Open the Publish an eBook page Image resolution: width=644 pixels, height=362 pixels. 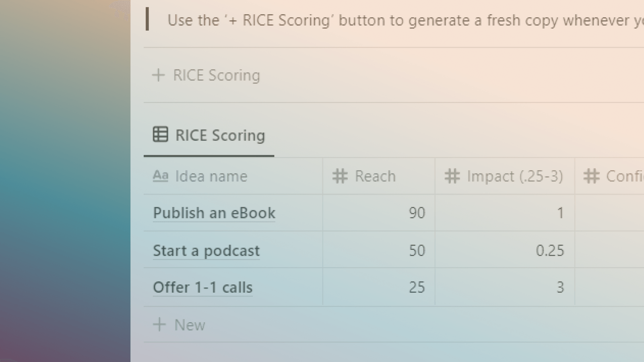[214, 213]
